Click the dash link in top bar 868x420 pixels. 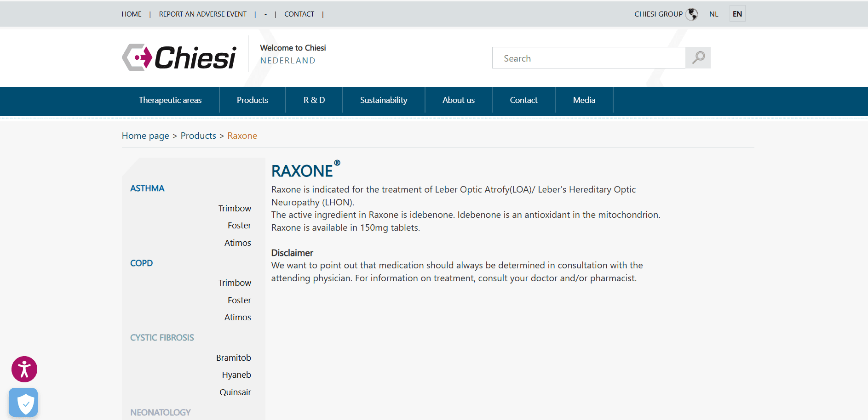point(265,14)
